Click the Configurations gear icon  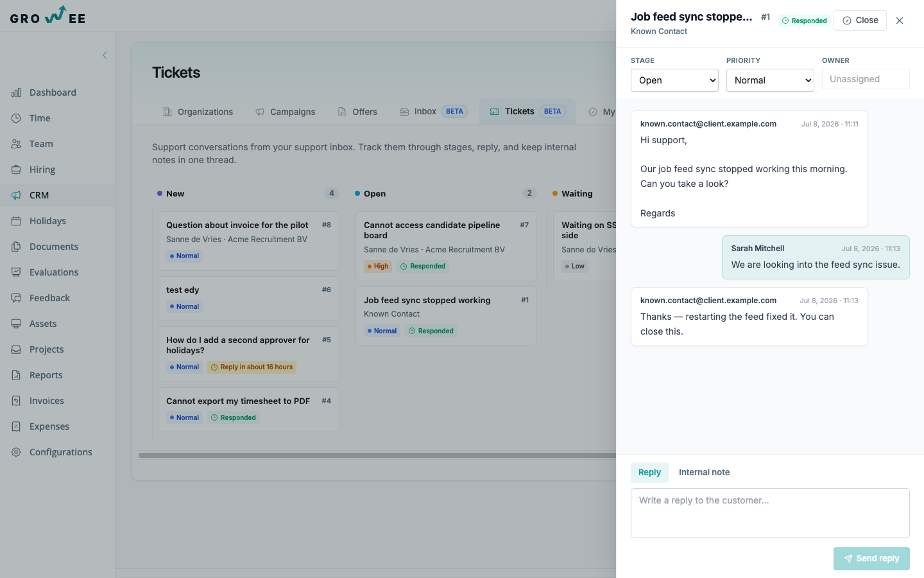pyautogui.click(x=16, y=452)
